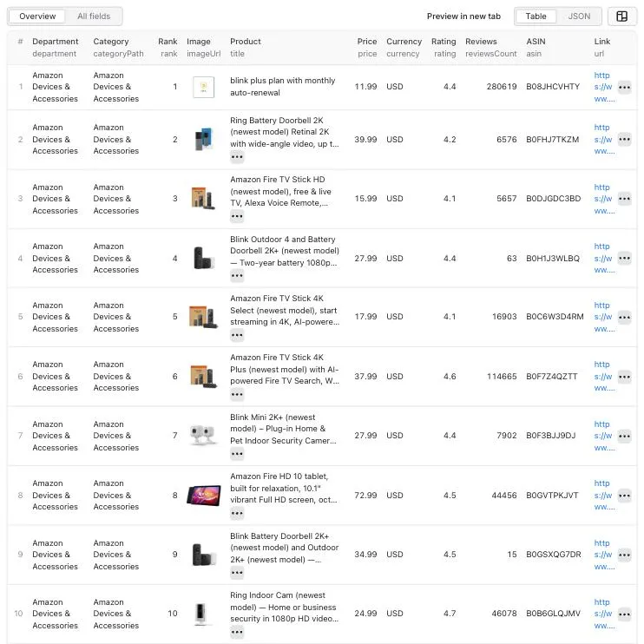Click the Rating column header
Image resolution: width=644 pixels, height=644 pixels.
(x=444, y=47)
